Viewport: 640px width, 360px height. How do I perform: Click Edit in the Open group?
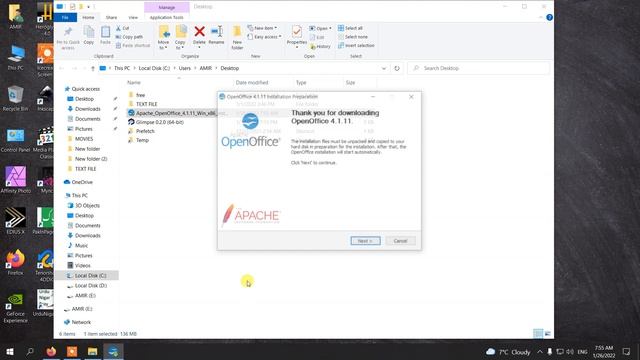click(317, 37)
